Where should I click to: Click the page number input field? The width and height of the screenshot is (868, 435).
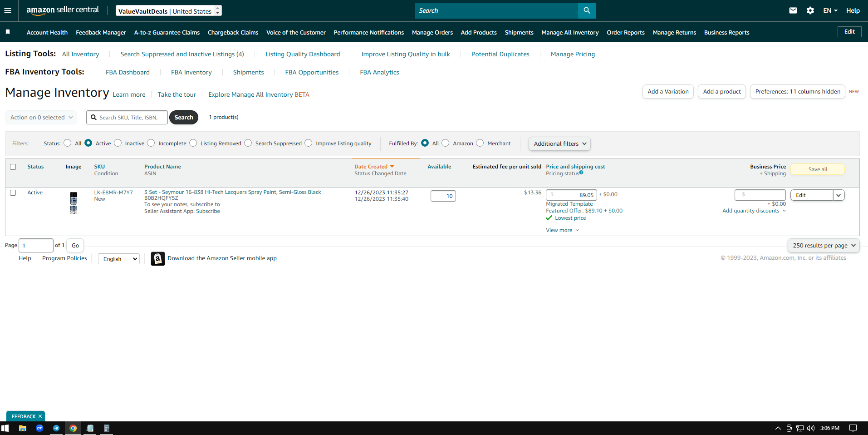click(36, 245)
